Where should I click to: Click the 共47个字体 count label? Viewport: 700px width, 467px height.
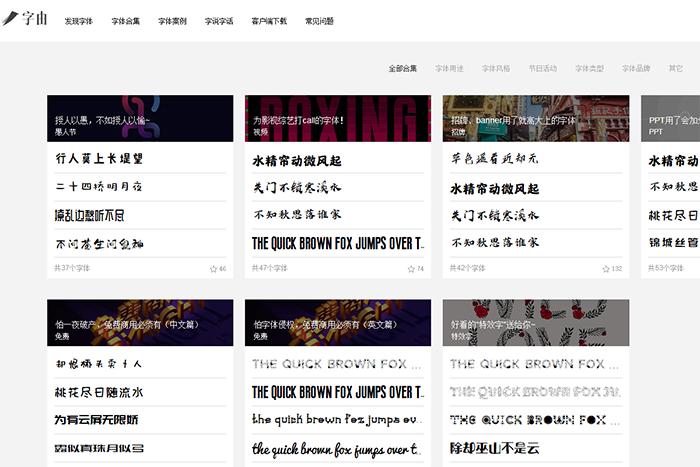coord(270,268)
